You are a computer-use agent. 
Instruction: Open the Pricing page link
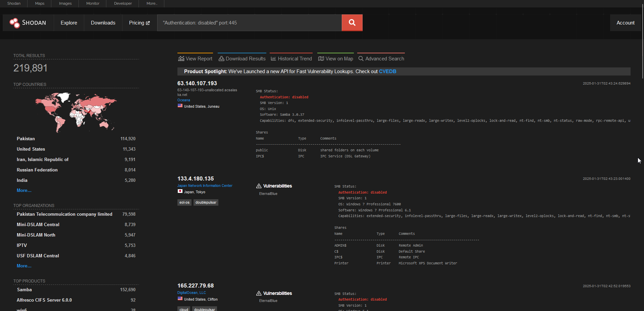(139, 23)
